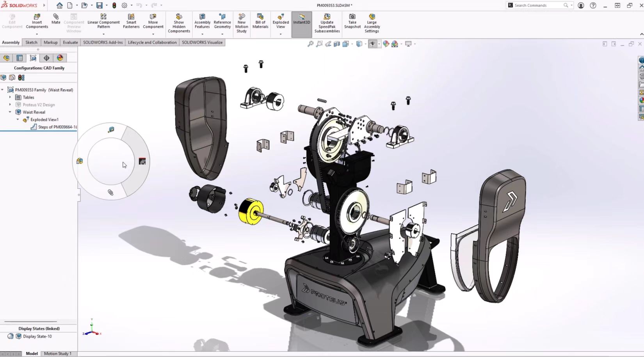Screen dimensions: 644x357
Task: Toggle the Hide/Show Items eye icon
Action: point(372,44)
